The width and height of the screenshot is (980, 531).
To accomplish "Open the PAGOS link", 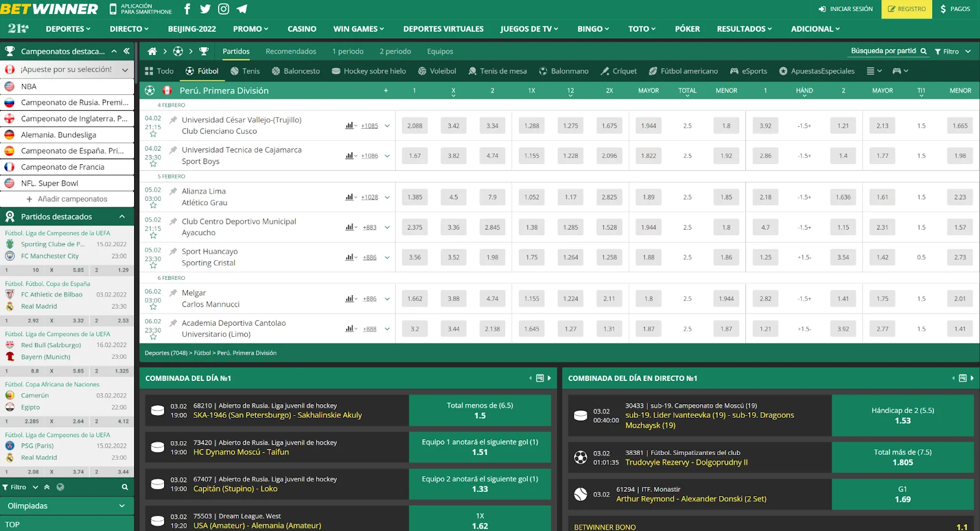I will [x=955, y=9].
